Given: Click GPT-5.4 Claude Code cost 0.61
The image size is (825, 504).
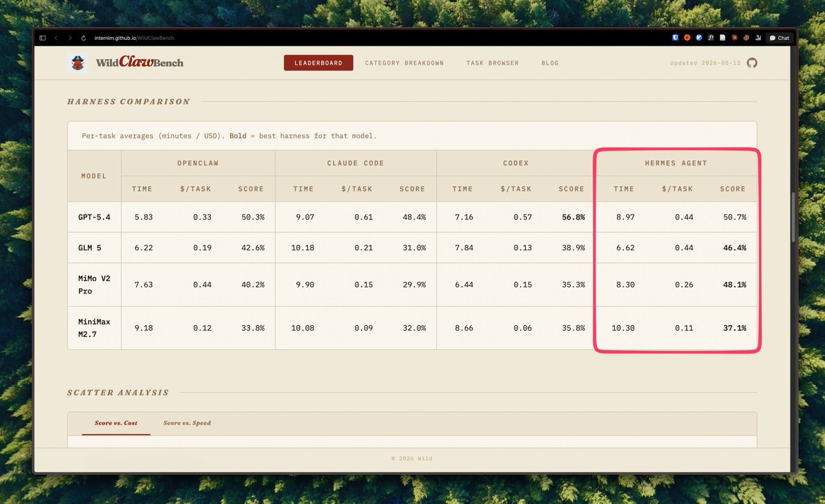Looking at the screenshot, I should point(364,217).
